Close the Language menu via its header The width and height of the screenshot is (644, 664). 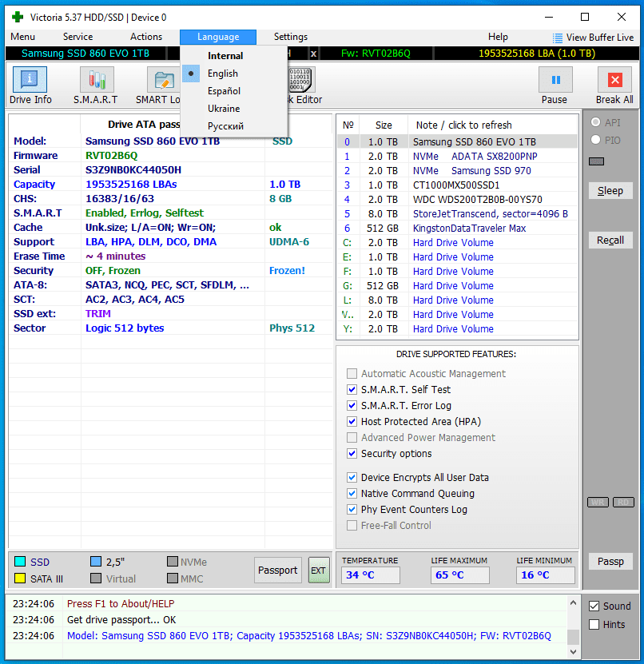[218, 37]
